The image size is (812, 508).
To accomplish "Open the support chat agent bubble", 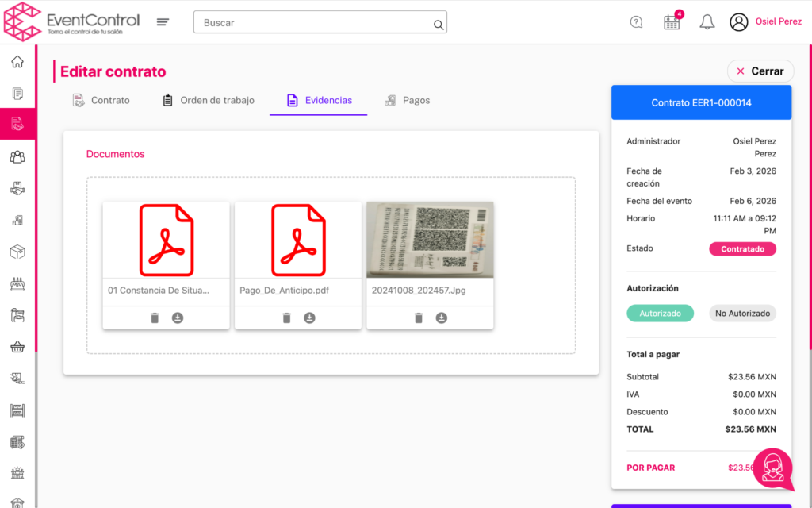I will coord(772,468).
